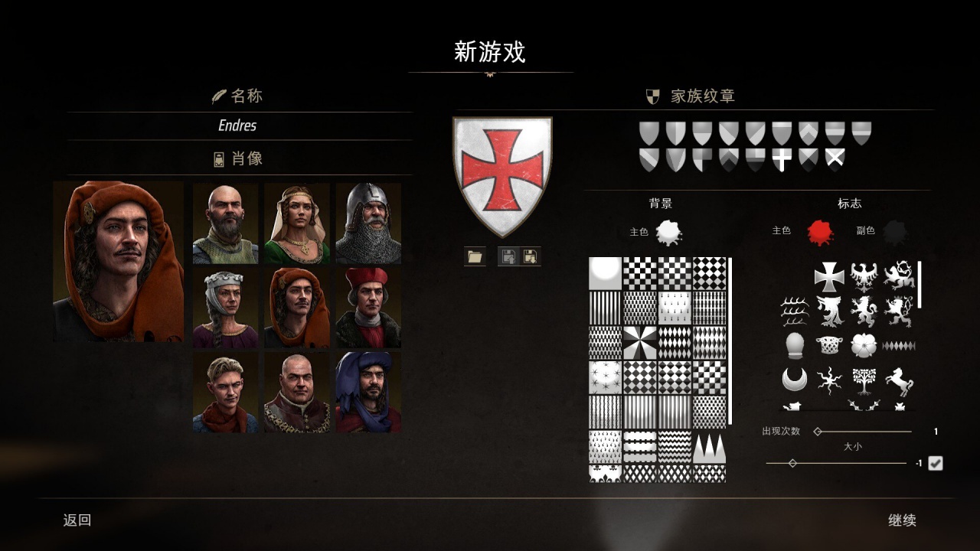Adjust the 出现次数 occurrence slider handle

818,432
